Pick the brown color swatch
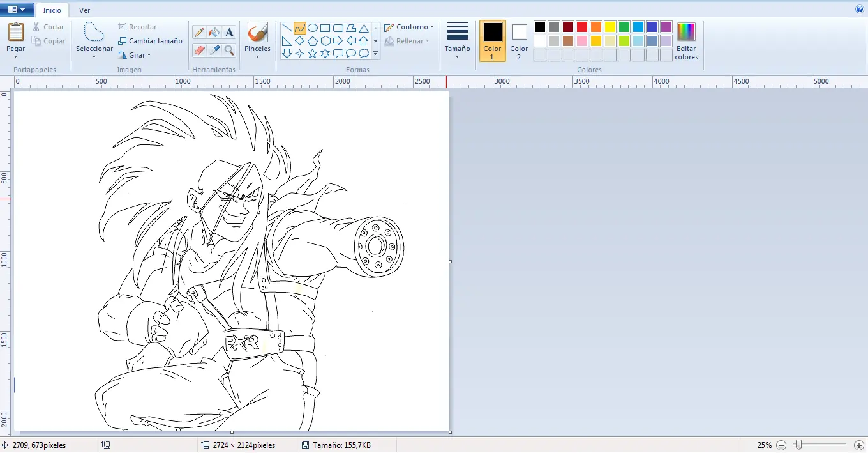The image size is (868, 453). [567, 41]
